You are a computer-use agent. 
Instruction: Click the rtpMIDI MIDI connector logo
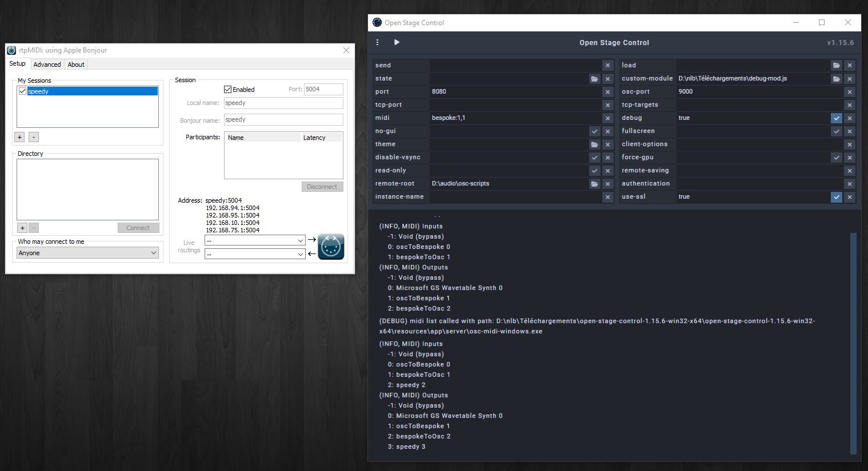point(331,247)
